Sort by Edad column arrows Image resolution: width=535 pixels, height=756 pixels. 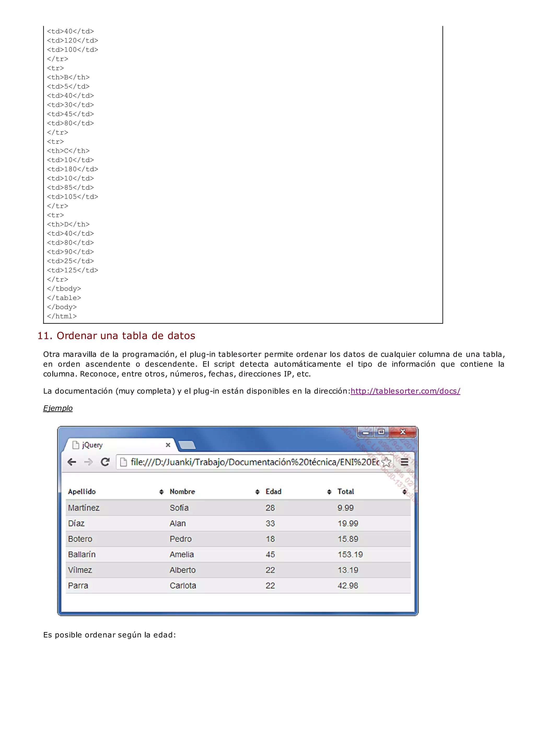pyautogui.click(x=329, y=492)
